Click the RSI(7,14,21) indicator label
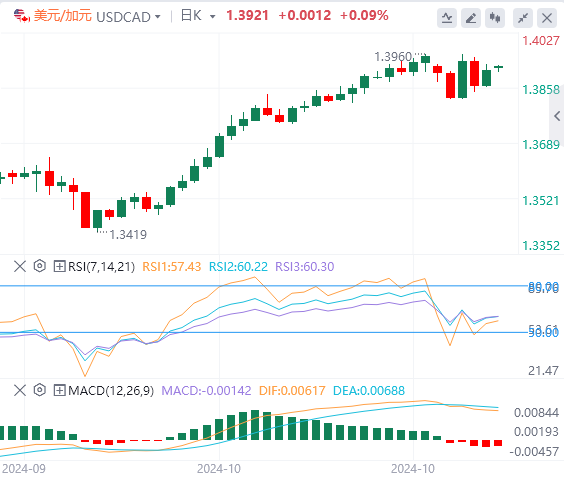Viewport: 564px width, 482px height. coord(101,267)
